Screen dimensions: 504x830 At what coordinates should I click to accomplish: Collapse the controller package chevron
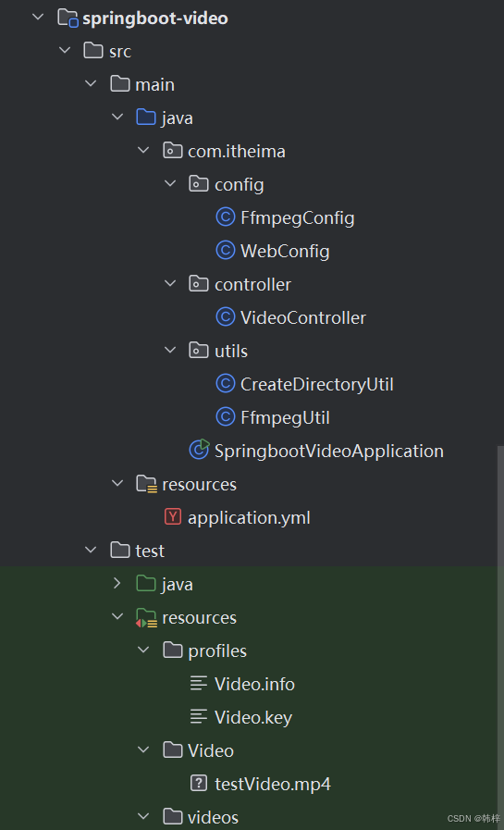[x=170, y=283]
